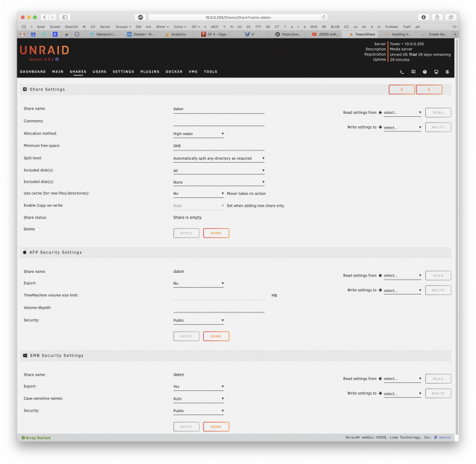476x464 pixels.
Task: Go to the next share with the right arrow
Action: pos(429,90)
